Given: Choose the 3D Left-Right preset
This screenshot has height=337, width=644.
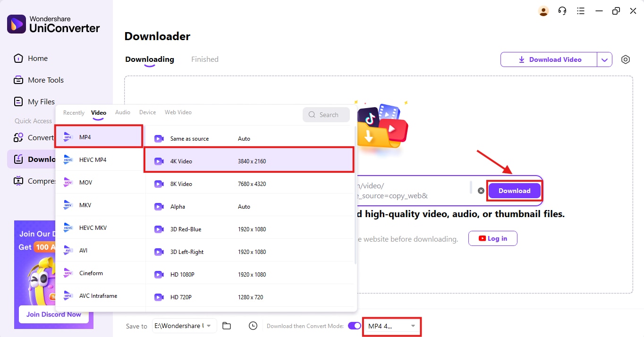Looking at the screenshot, I should point(249,252).
